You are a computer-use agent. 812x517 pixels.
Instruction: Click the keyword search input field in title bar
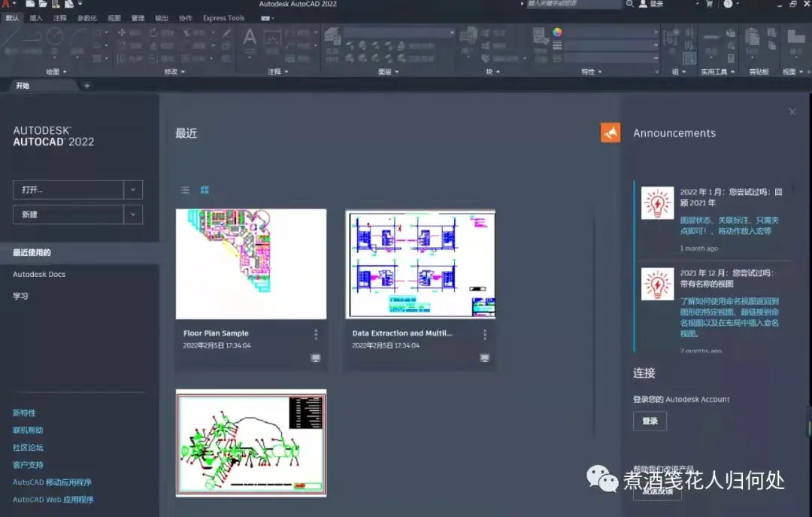click(574, 4)
